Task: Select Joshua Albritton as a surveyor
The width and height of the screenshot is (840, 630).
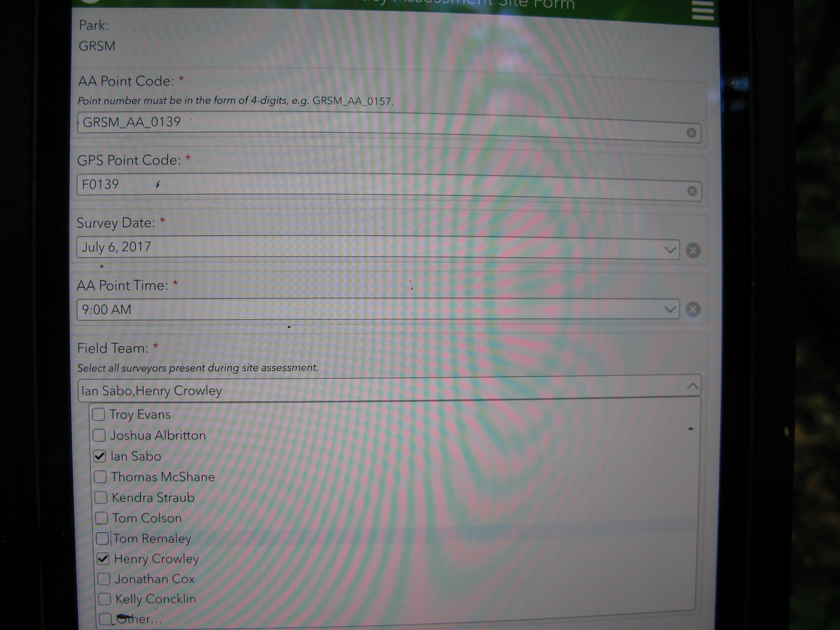Action: (100, 435)
